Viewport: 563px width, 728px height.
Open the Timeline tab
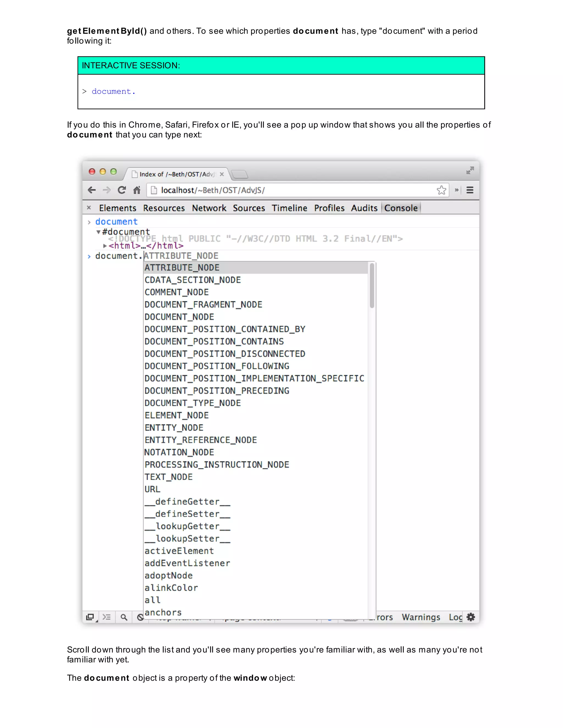coord(289,208)
